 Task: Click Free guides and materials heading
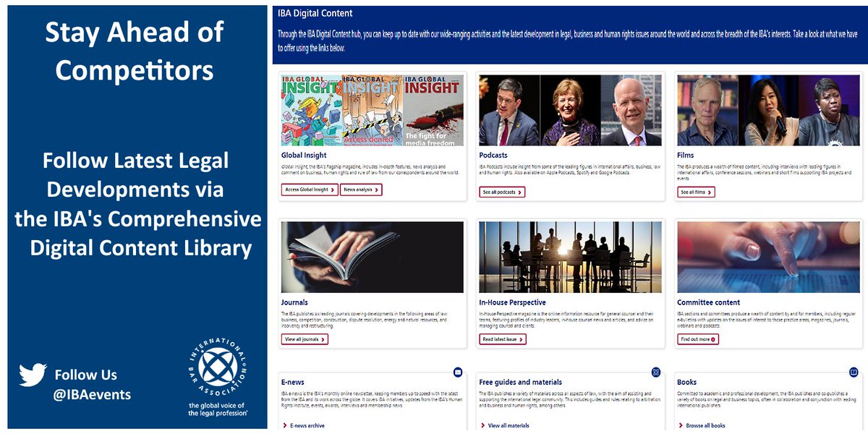(520, 382)
